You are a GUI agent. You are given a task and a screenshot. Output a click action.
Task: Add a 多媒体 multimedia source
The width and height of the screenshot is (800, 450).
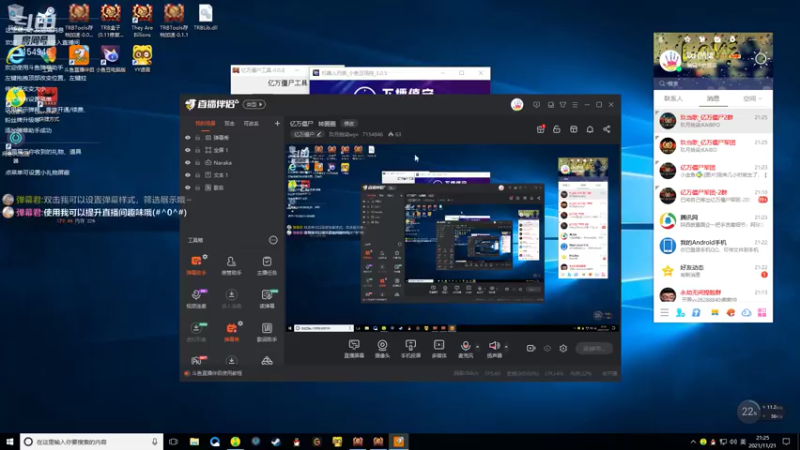click(x=439, y=349)
